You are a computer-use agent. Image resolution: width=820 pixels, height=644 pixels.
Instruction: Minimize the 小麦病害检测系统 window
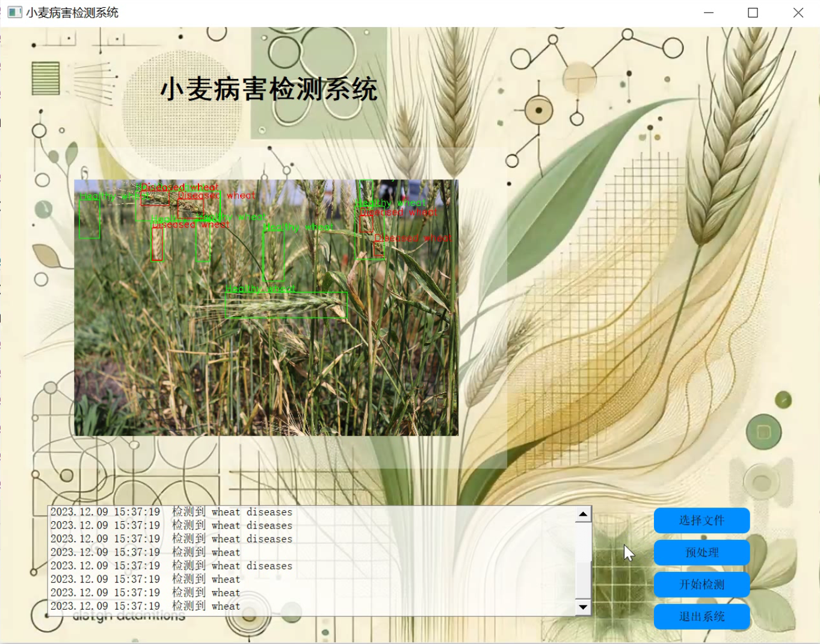click(x=709, y=13)
